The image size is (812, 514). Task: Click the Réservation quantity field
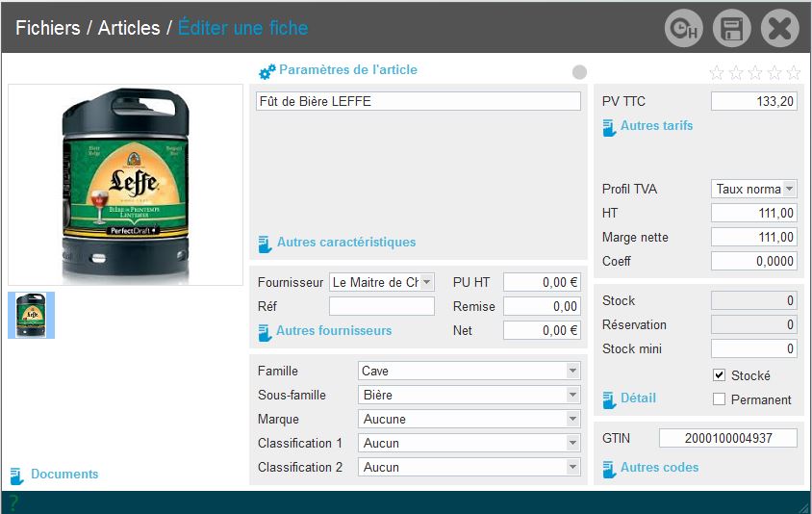point(753,325)
